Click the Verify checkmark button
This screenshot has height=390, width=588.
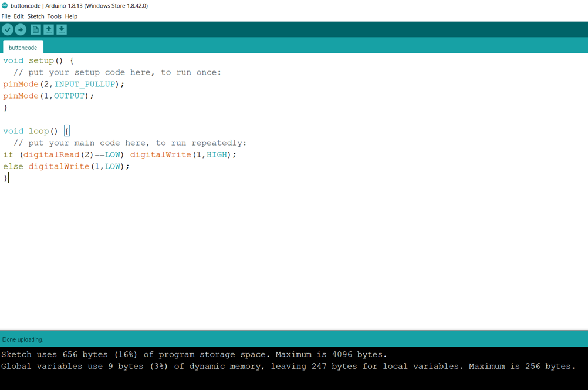coord(8,29)
